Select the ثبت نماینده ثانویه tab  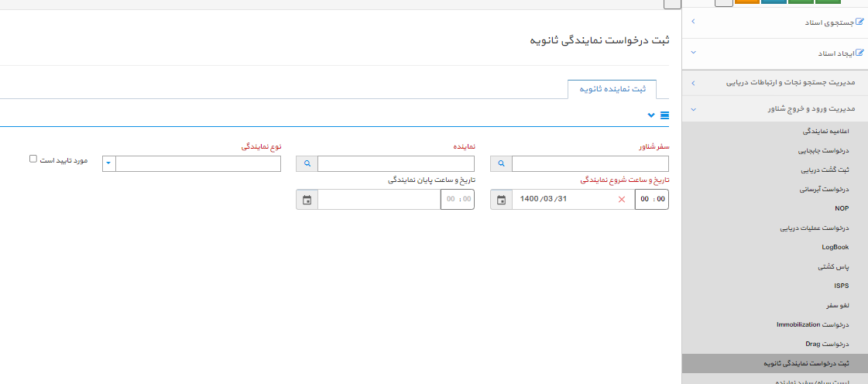click(x=612, y=89)
